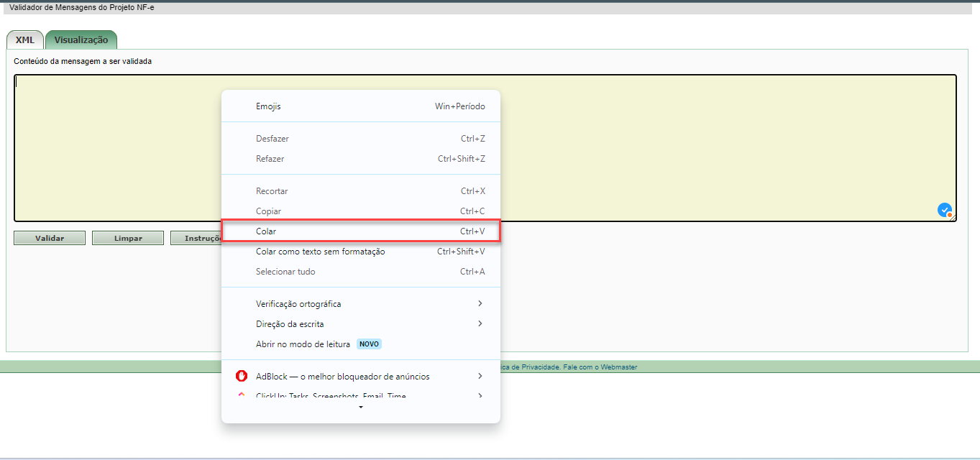Image resolution: width=980 pixels, height=460 pixels.
Task: Switch to the XML tab
Action: [25, 40]
